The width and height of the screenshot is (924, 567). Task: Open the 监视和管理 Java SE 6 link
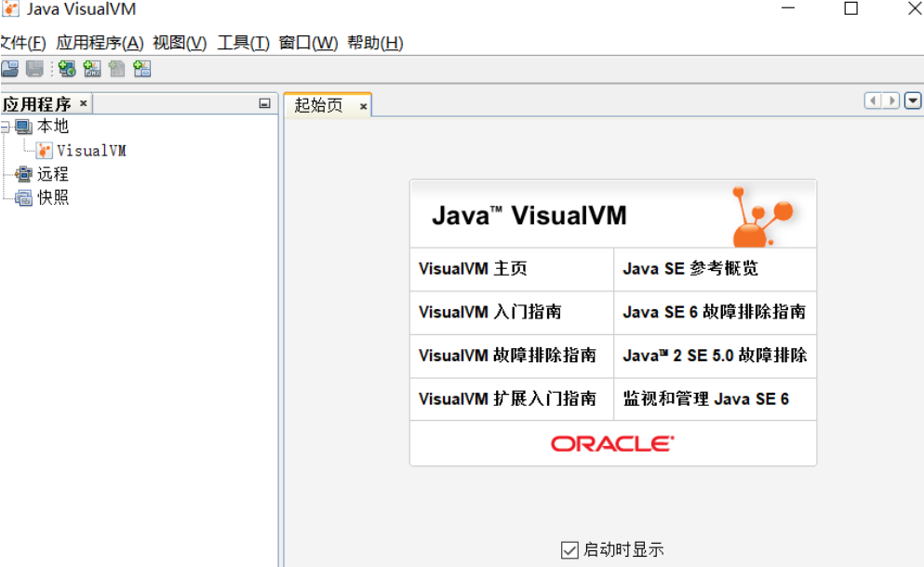tap(706, 399)
